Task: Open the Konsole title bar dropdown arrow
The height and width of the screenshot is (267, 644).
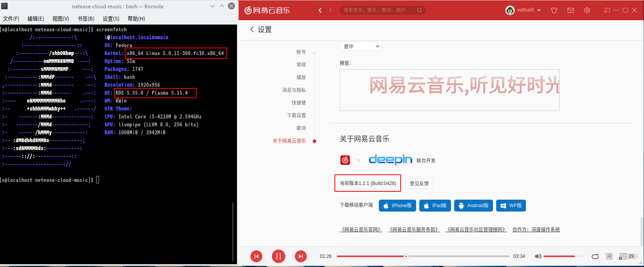Action: 212,6
